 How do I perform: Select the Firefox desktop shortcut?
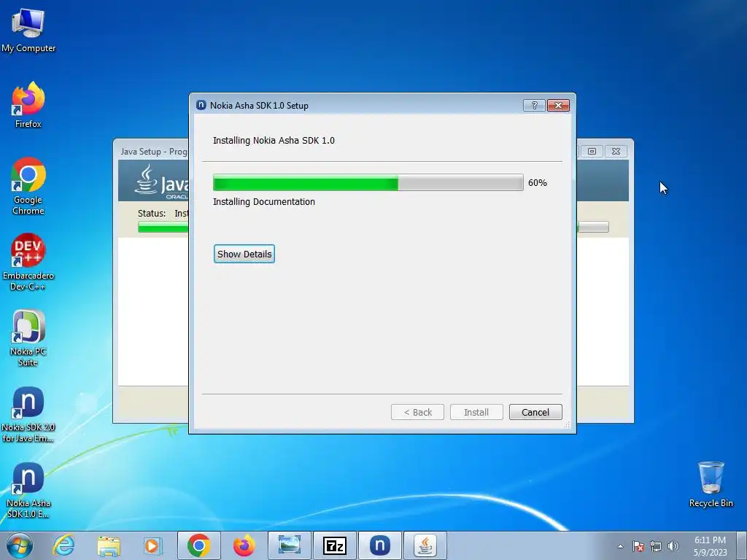pos(28,105)
